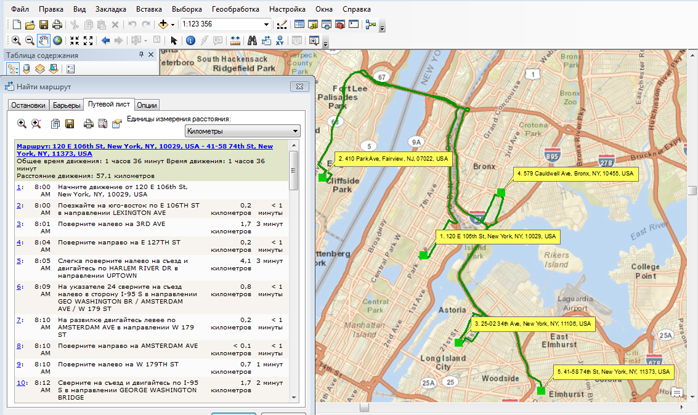Click the Select Elements arrow tool
Viewport: 698px width, 415px height.
pyautogui.click(x=174, y=41)
